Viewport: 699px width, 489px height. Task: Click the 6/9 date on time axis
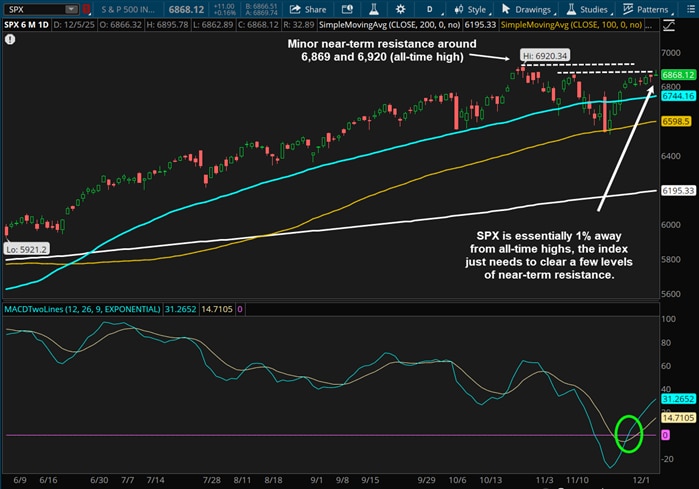20,480
